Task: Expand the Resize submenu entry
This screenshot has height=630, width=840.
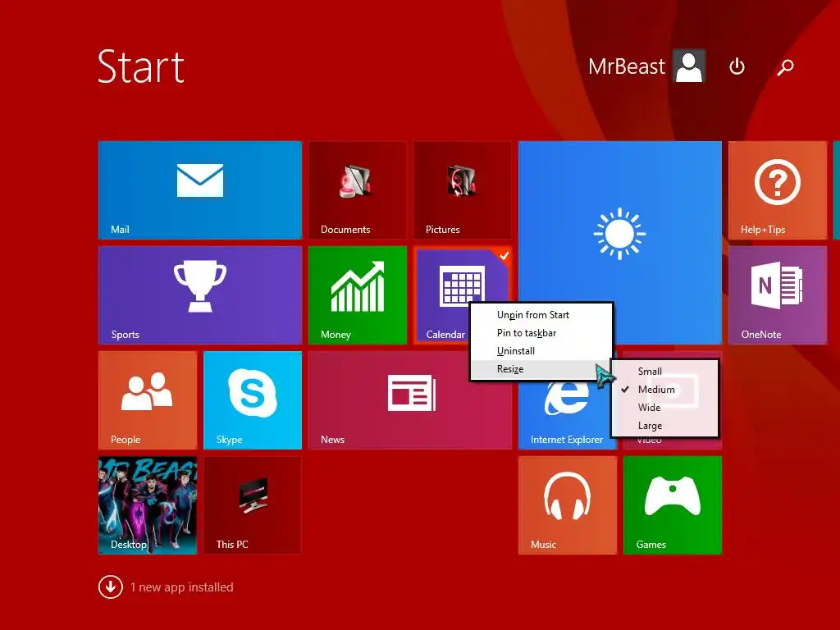Action: (x=541, y=369)
